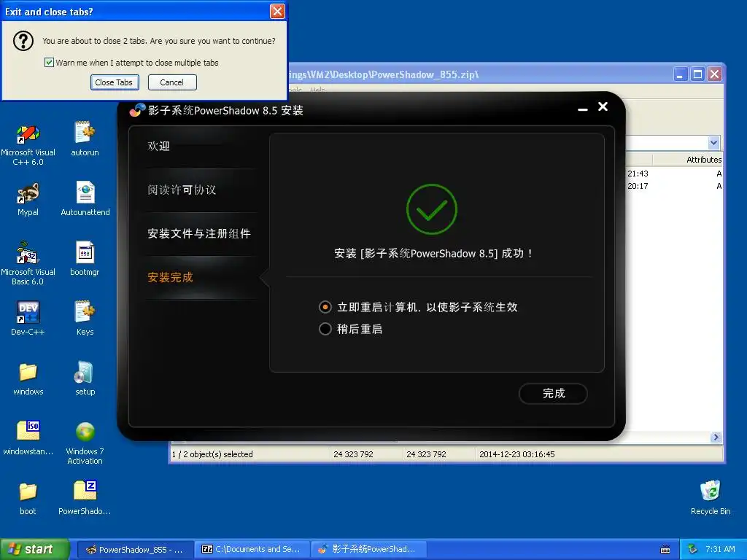747x560 pixels.
Task: Expand the 7-Zip address bar dropdown
Action: click(x=713, y=142)
